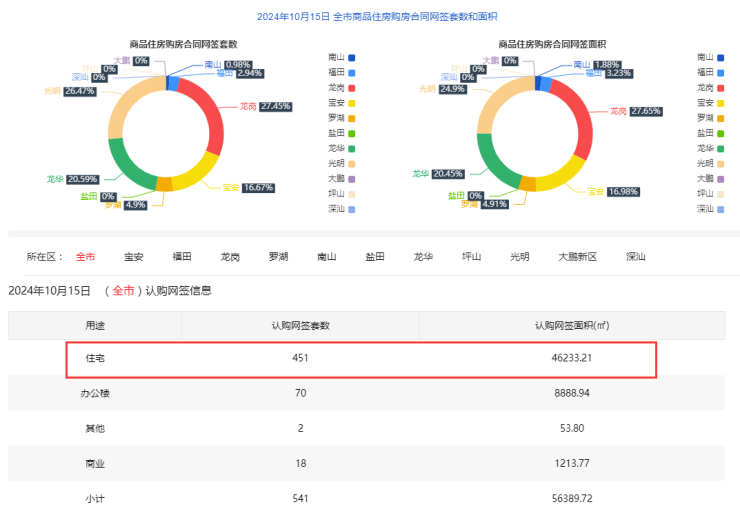Select the highlighted 住宅 table row
Viewport: 740px width, 520px height.
[x=361, y=358]
